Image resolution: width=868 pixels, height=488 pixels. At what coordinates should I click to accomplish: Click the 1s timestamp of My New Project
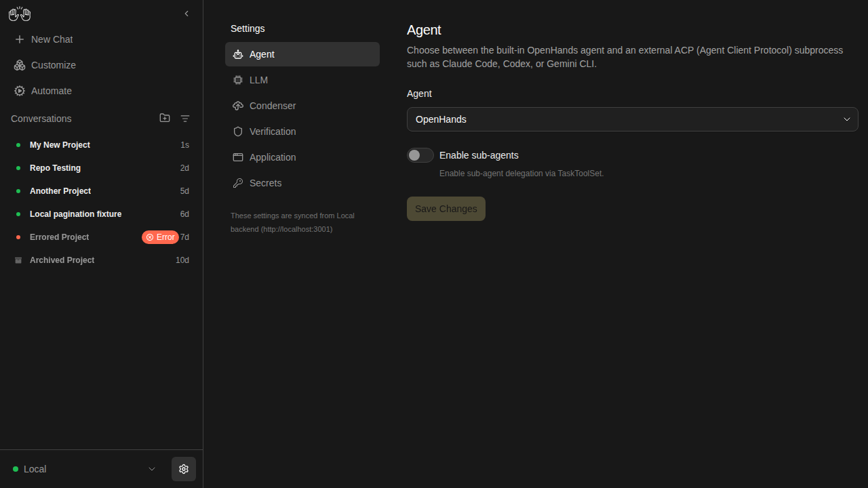(x=184, y=145)
